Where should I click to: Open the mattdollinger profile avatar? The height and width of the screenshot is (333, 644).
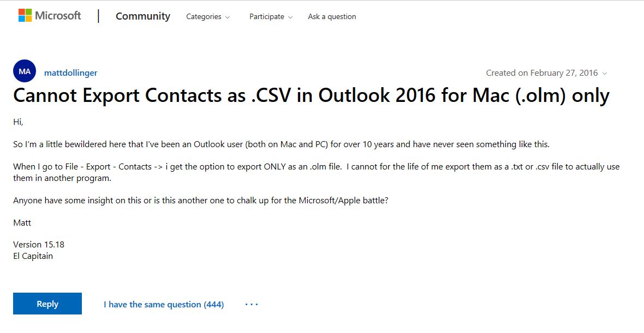(x=24, y=71)
